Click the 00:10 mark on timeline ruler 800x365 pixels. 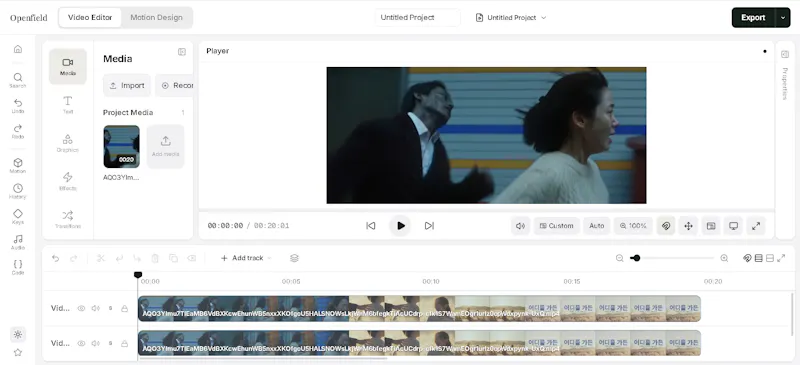pos(431,281)
